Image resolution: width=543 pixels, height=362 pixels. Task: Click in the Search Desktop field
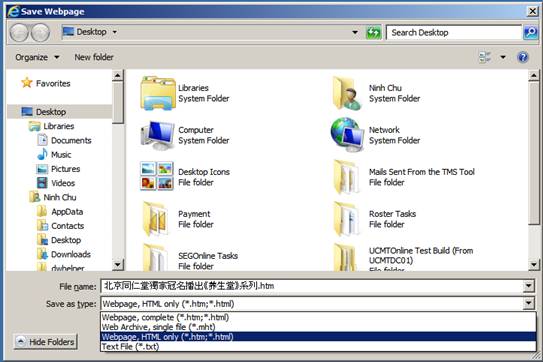454,33
